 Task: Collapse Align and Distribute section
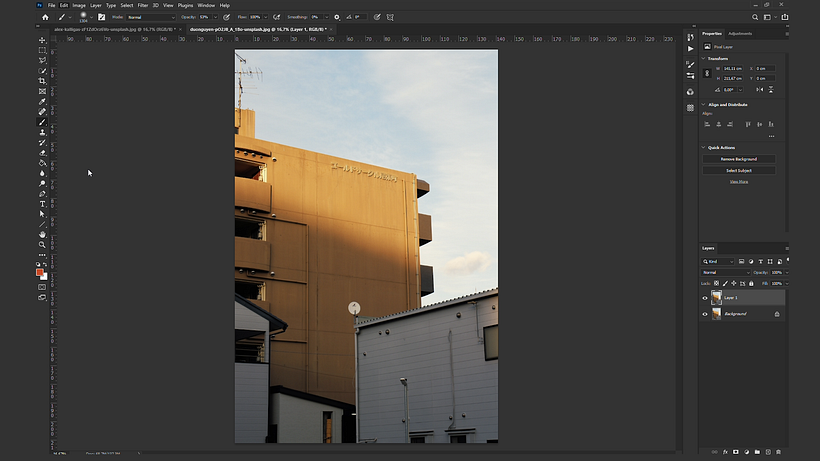pyautogui.click(x=703, y=105)
